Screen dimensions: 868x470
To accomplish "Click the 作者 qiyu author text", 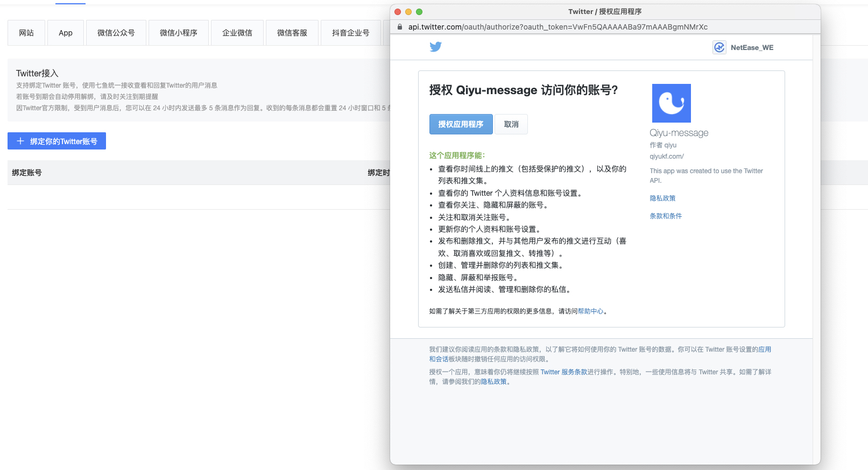I will [663, 145].
